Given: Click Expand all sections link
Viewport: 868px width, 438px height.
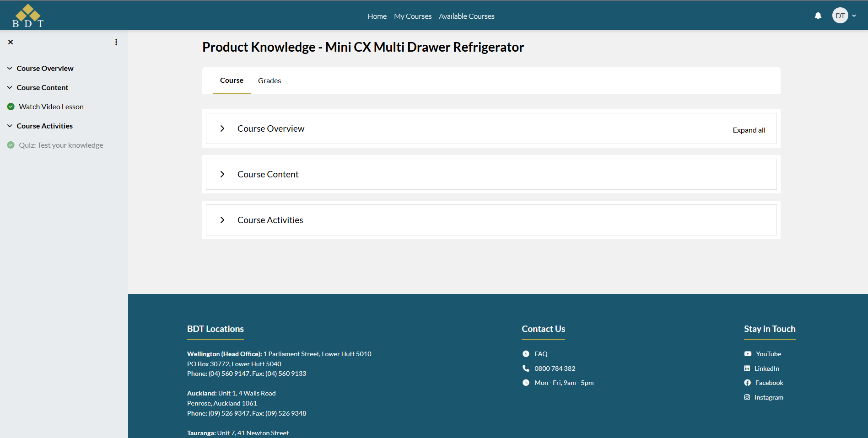Looking at the screenshot, I should point(749,130).
